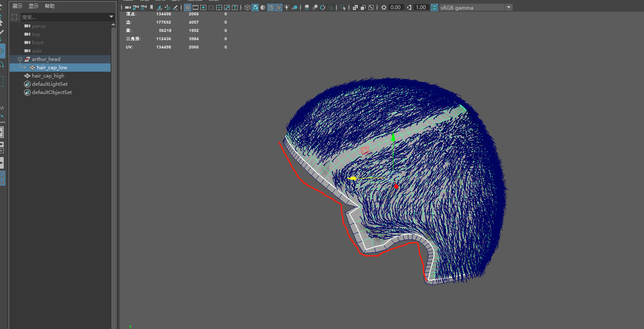This screenshot has width=644, height=329.
Task: Activate the isolate select icon
Action: point(343,7)
